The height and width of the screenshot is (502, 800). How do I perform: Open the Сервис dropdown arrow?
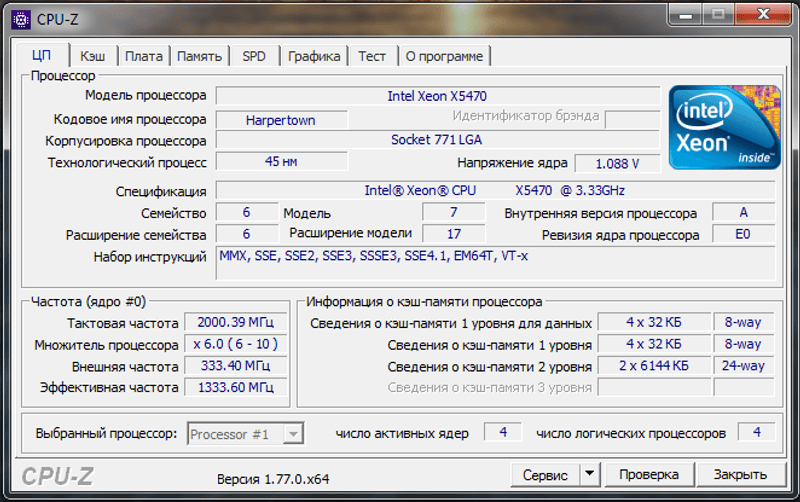(x=589, y=474)
